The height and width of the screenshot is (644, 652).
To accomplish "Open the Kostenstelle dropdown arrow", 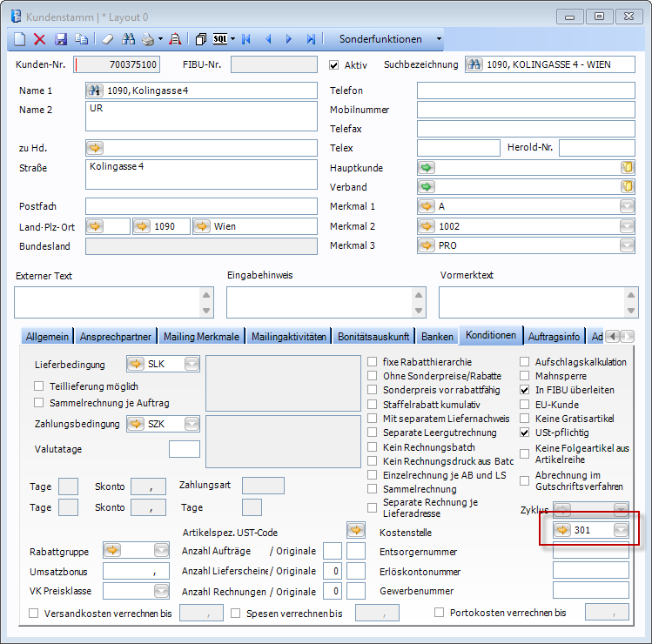I will coord(620,530).
